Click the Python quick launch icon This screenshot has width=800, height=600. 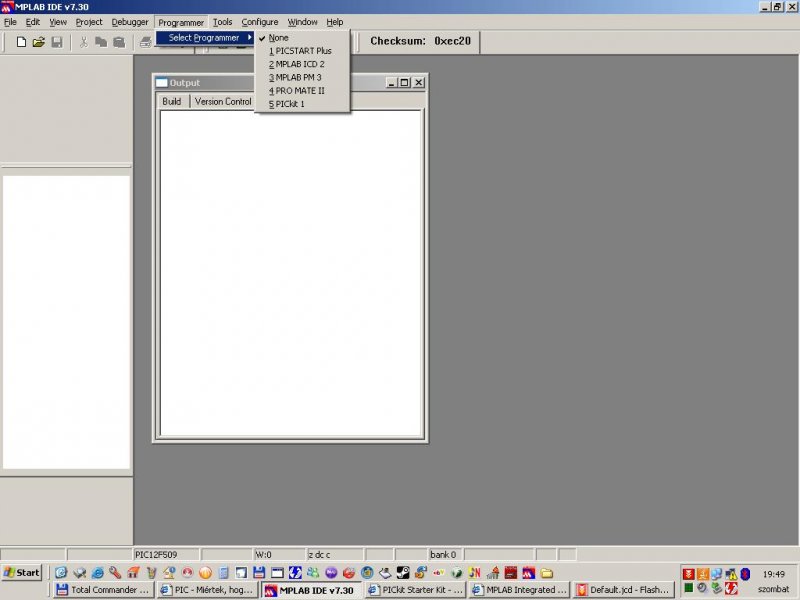pos(421,573)
